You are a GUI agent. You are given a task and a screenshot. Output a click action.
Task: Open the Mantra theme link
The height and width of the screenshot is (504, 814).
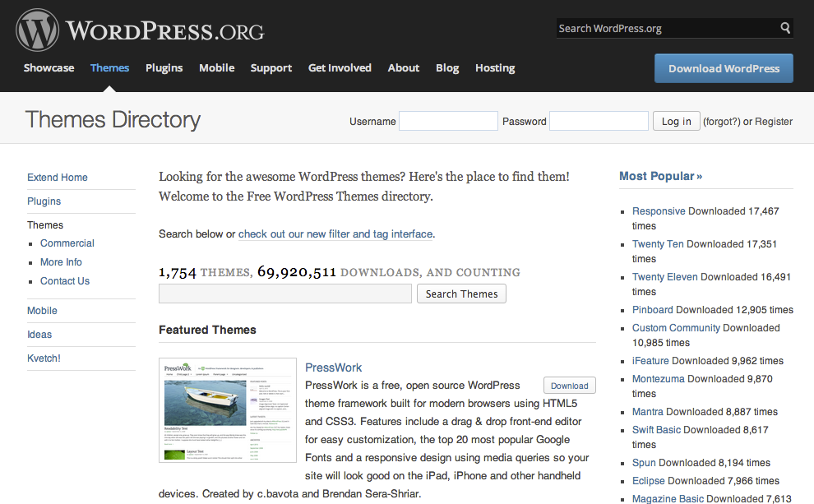(648, 412)
